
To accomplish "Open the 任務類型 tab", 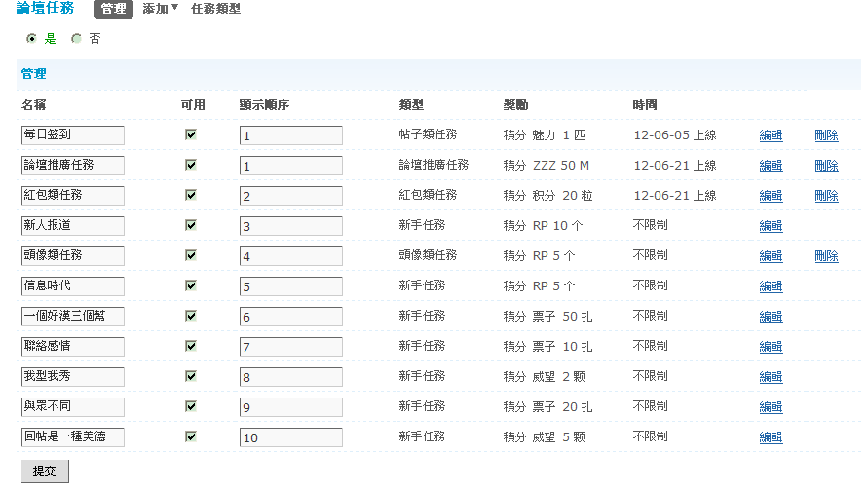I will pos(216,9).
